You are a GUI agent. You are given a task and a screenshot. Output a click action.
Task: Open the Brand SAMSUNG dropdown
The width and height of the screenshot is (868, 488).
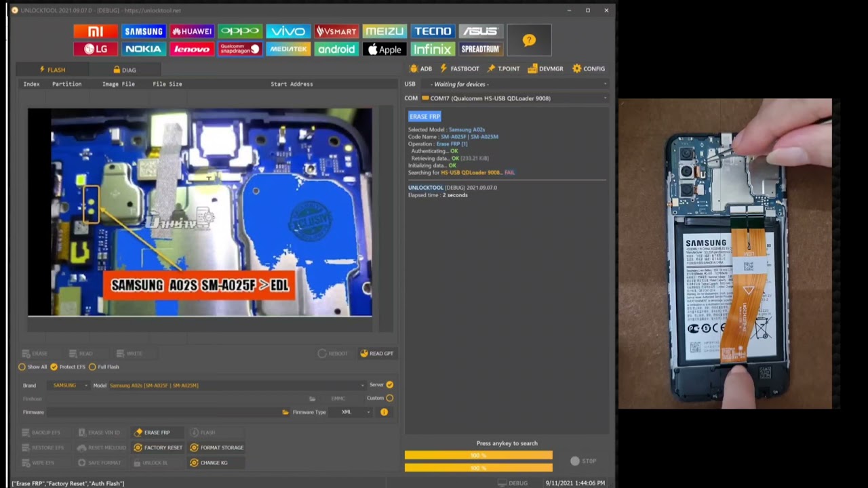70,385
